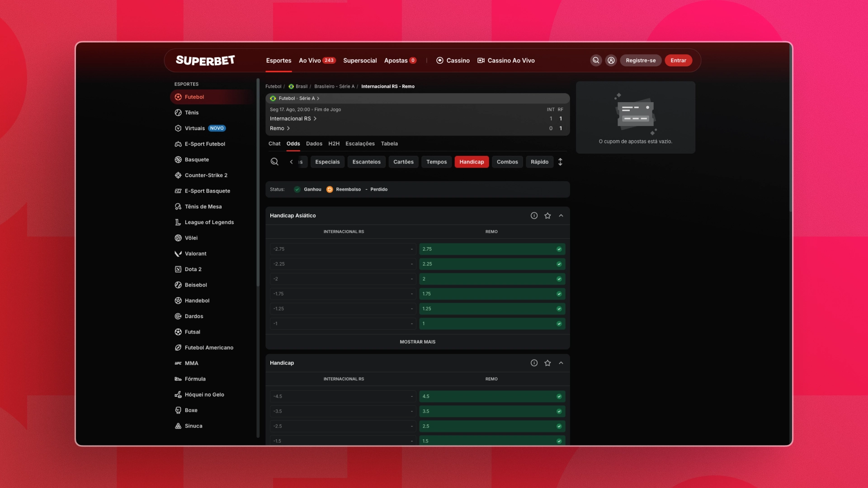
Task: Open Tênis de Mesa icon
Action: (x=178, y=207)
